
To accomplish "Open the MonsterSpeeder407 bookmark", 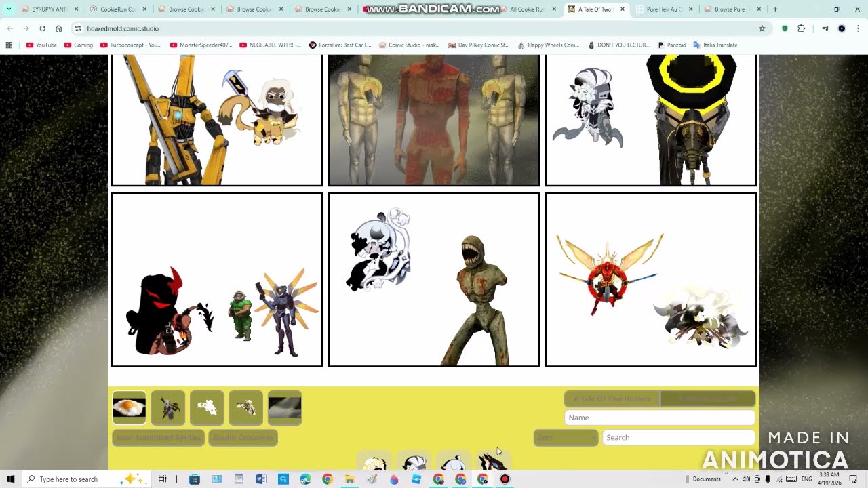I will click(201, 45).
